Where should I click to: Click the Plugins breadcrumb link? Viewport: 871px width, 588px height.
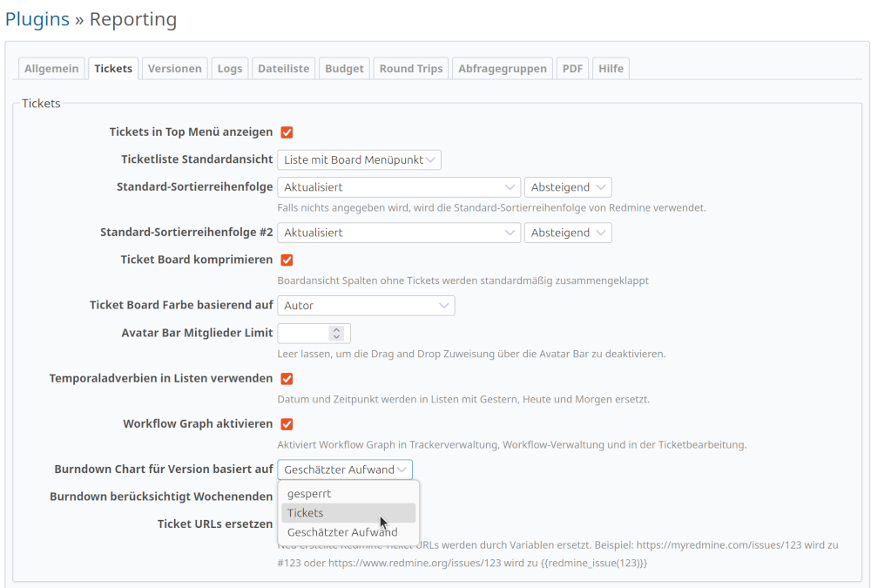(36, 19)
